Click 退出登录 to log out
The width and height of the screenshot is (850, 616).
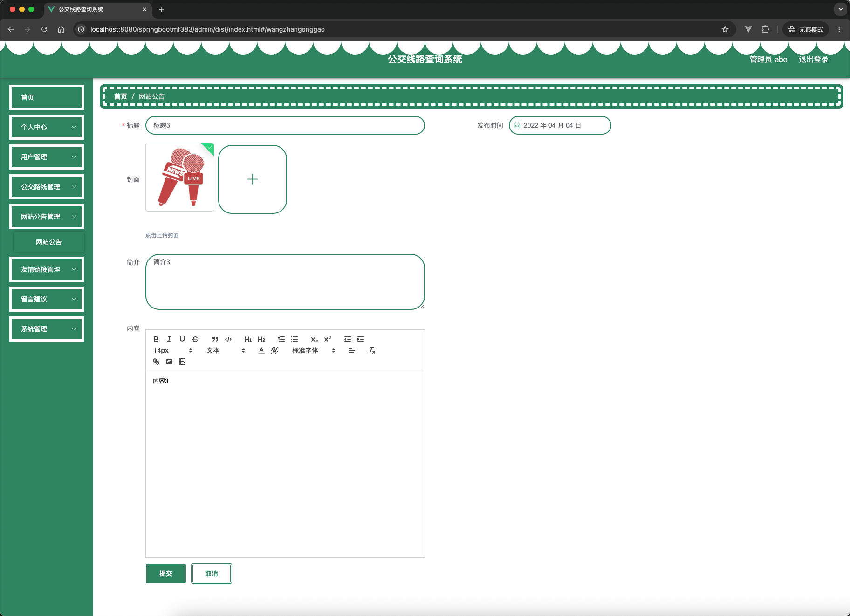point(814,59)
